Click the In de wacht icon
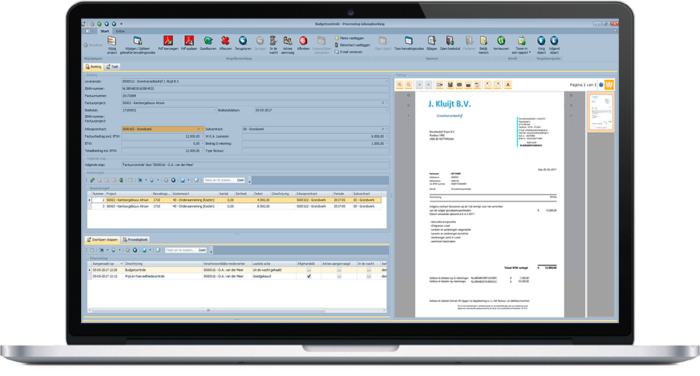Screen dimensions: 700x376 273,41
